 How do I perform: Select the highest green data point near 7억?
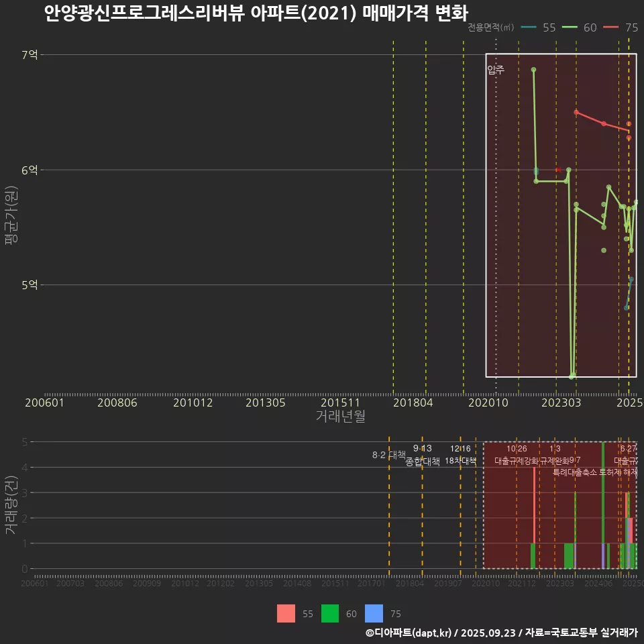point(533,70)
